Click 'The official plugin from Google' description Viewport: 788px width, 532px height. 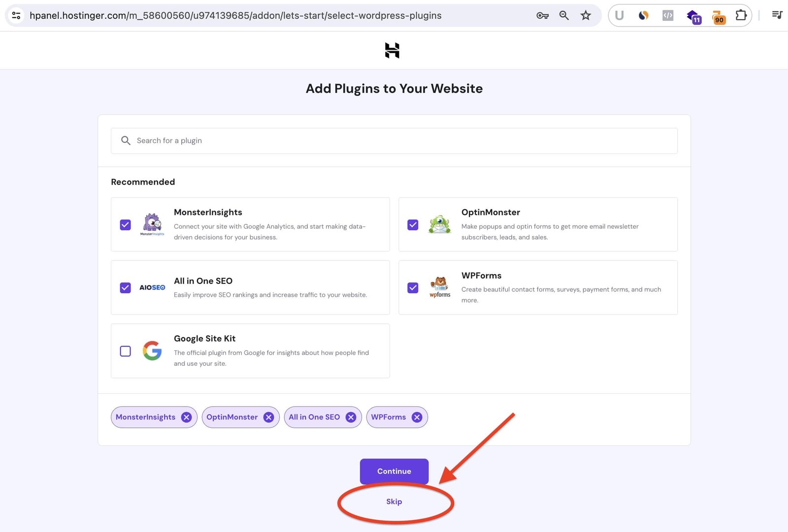271,358
